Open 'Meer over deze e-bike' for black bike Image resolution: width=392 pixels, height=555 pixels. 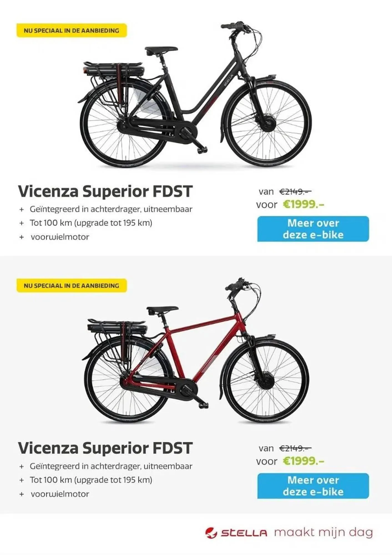click(x=313, y=229)
